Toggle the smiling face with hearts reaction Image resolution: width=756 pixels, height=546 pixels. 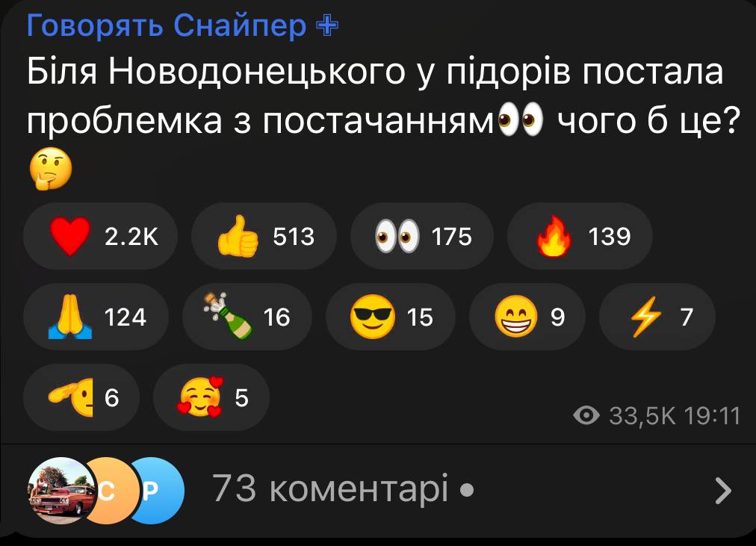click(x=211, y=397)
